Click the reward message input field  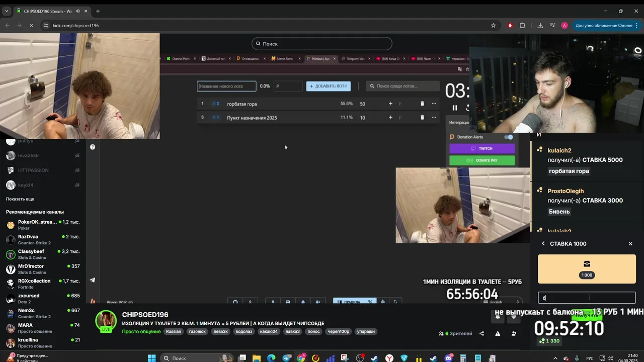pos(587,298)
